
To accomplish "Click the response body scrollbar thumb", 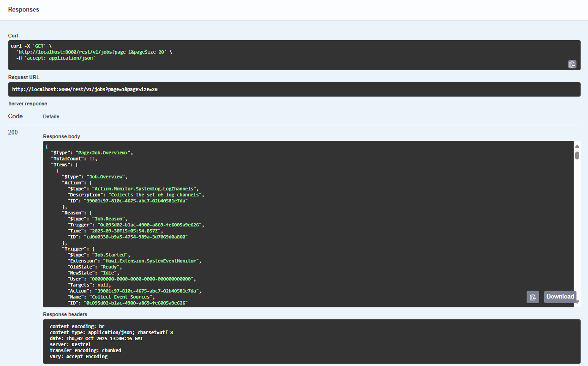I will tap(577, 155).
